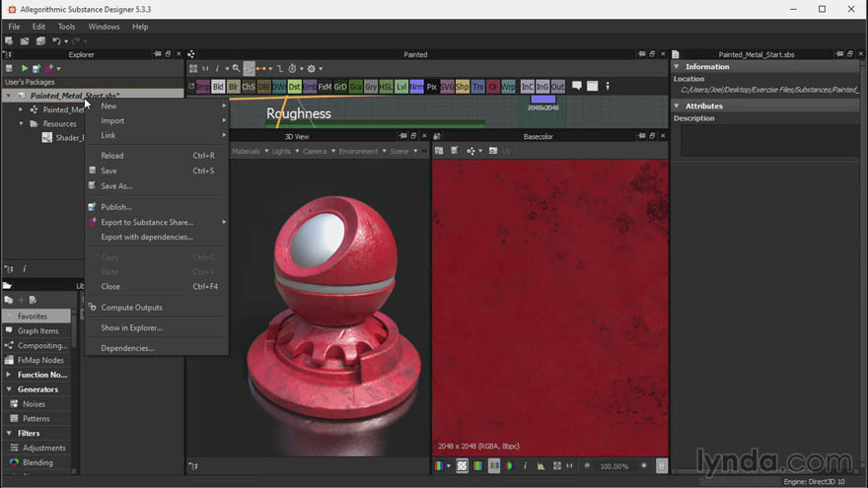Collapse the Information section
This screenshot has height=488, width=868.
(677, 66)
